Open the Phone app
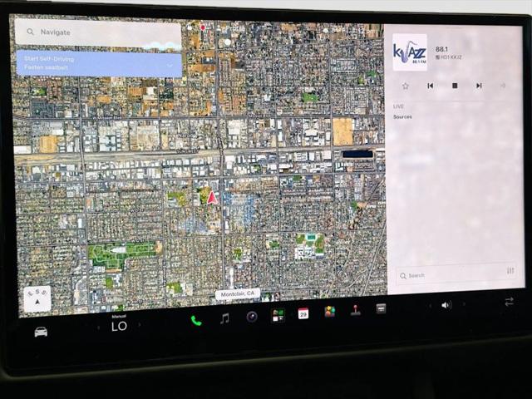This screenshot has height=399, width=532. pos(196,321)
